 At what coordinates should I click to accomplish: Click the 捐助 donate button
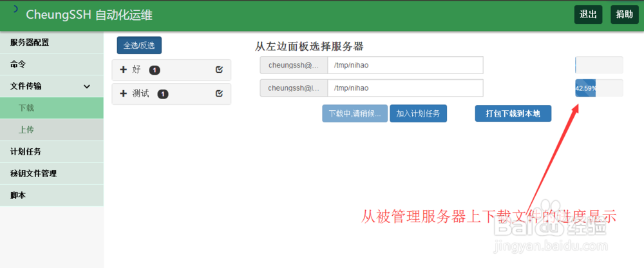[x=624, y=14]
